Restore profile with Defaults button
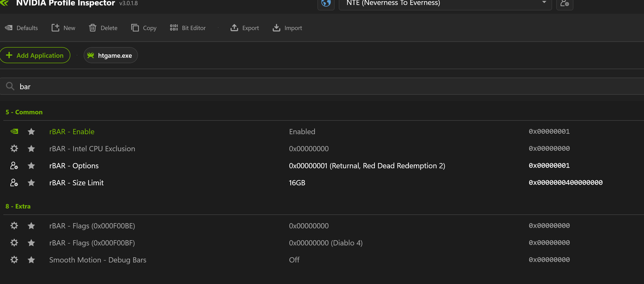 coord(22,28)
